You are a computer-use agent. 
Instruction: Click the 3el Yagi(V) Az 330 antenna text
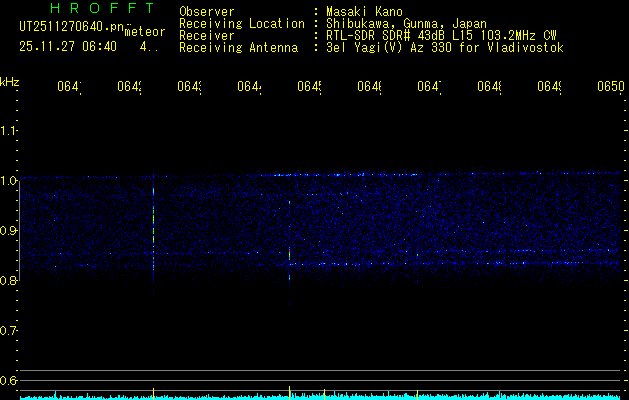(445, 48)
